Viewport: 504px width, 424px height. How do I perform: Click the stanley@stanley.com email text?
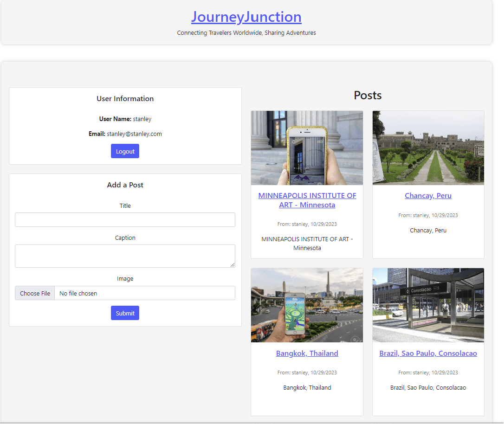tap(134, 134)
